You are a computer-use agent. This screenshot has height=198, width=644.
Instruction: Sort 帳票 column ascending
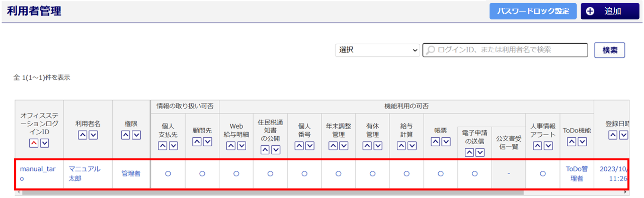(x=435, y=142)
